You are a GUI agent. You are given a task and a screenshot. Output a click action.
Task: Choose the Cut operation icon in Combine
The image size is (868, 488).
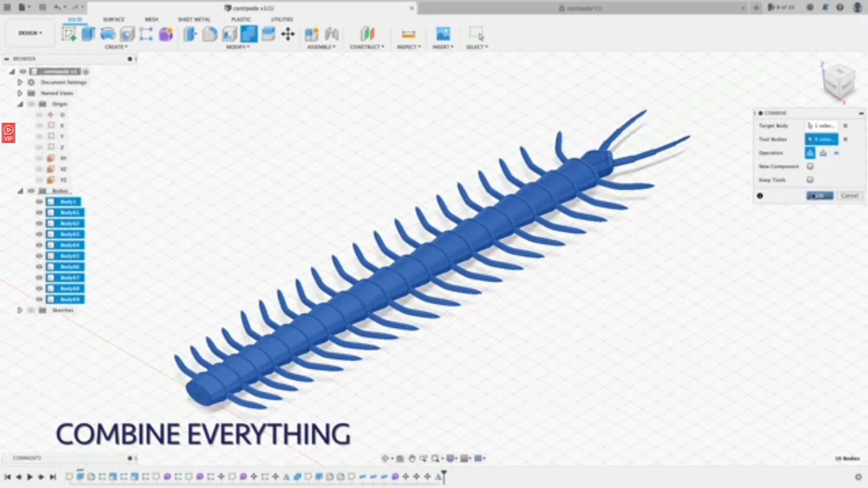click(823, 153)
